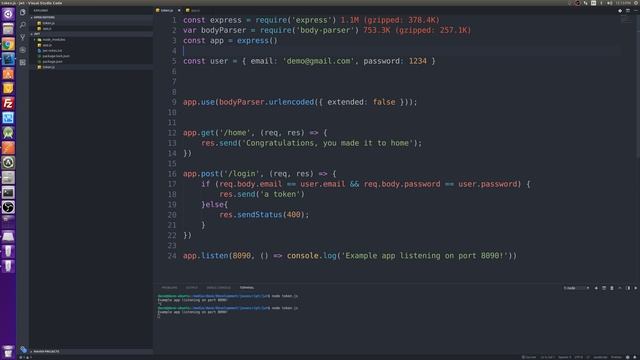
Task: Click the editor vertical scrollbar
Action: pyautogui.click(x=638, y=87)
